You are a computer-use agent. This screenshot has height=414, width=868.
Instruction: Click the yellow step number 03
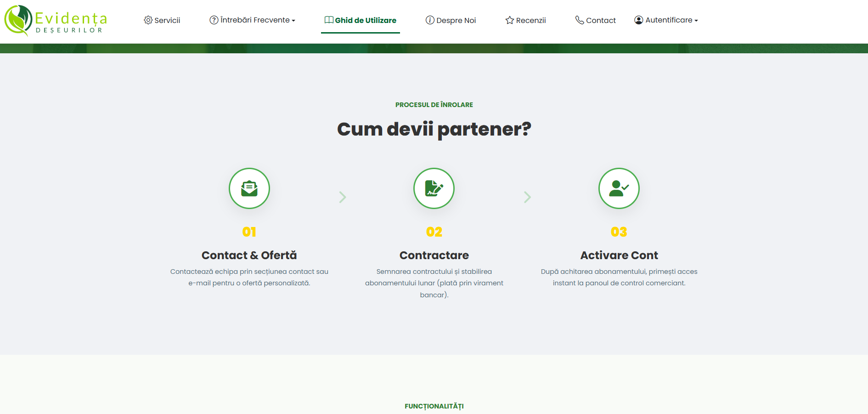[619, 232]
